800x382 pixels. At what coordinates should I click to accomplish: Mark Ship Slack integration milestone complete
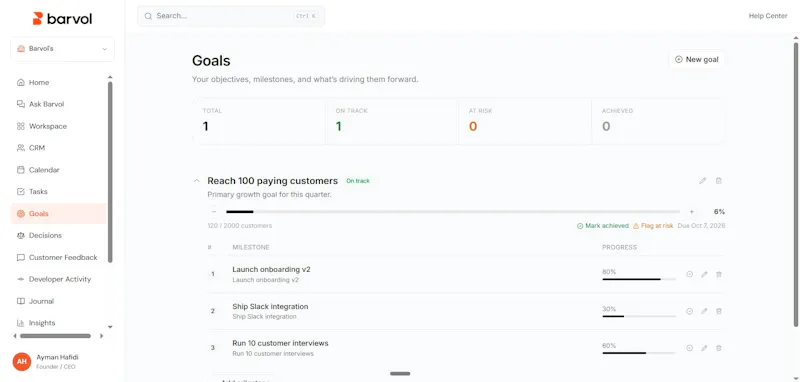point(689,311)
